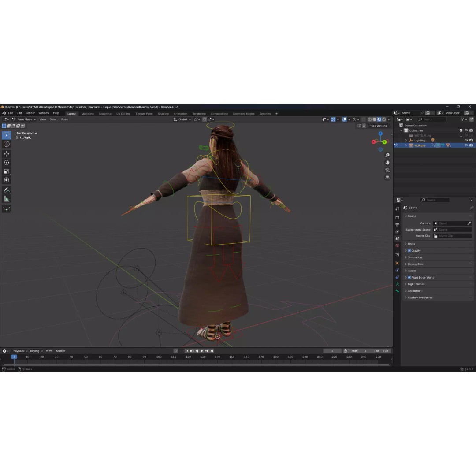Jump to the timeline end frame
The width and height of the screenshot is (476, 476).
point(212,351)
